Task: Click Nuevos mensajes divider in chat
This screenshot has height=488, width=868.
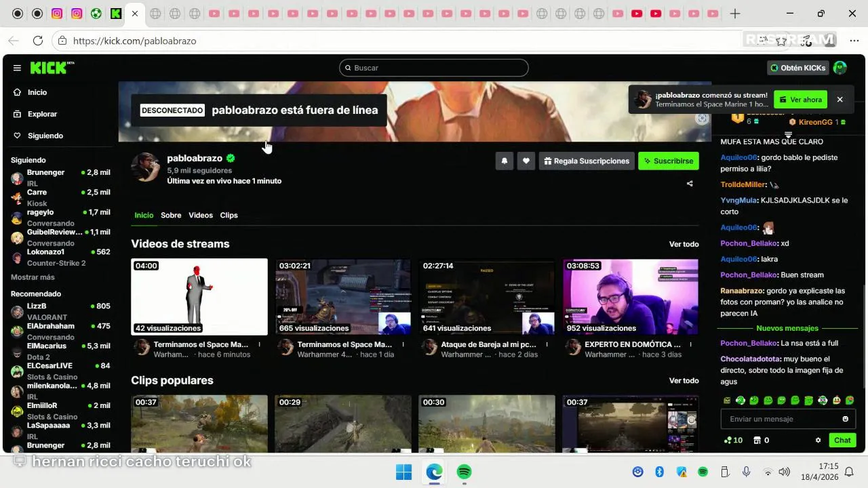Action: pos(787,328)
